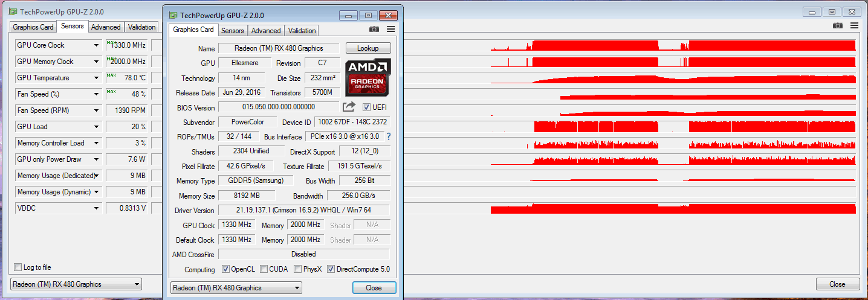Click Memory Type GDDR5 (Samsung) field

tap(256, 180)
